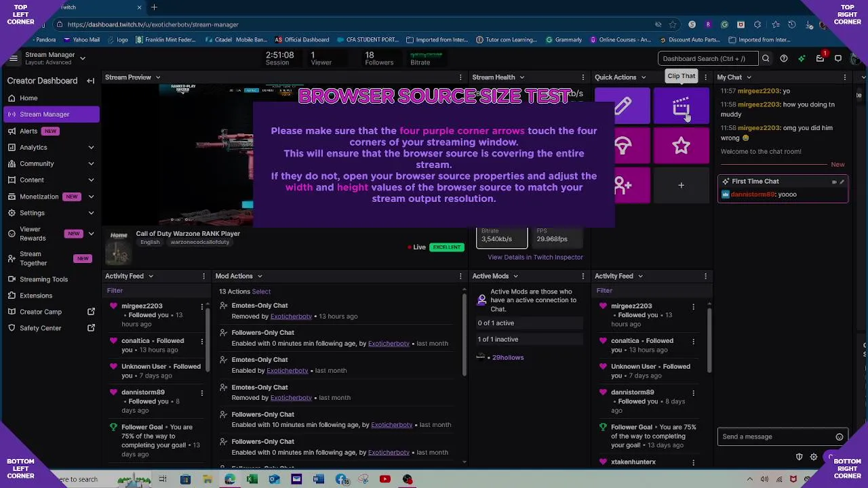
Task: Open the My Chat panel dropdown
Action: click(x=749, y=77)
